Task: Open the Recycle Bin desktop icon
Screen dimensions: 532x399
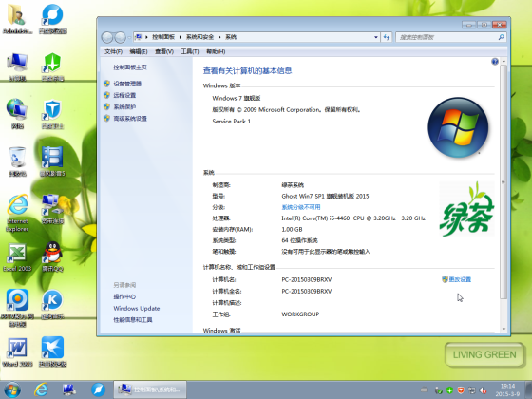Action: click(x=17, y=161)
